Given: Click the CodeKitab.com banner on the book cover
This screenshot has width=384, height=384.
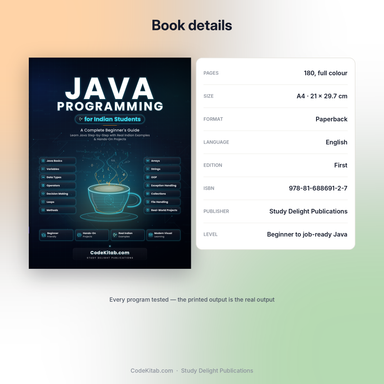Looking at the screenshot, I should click(x=110, y=254).
